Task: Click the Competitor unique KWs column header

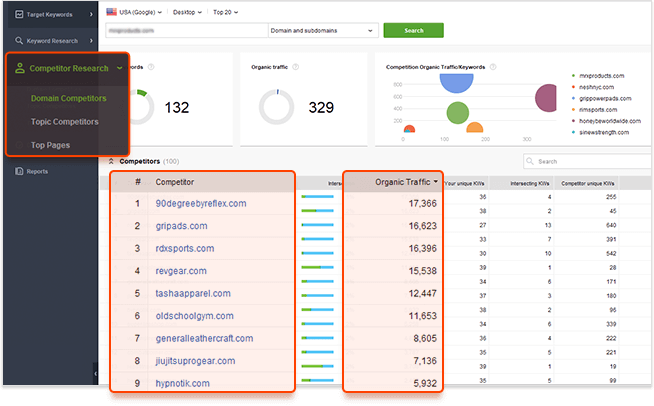Action: [x=587, y=183]
